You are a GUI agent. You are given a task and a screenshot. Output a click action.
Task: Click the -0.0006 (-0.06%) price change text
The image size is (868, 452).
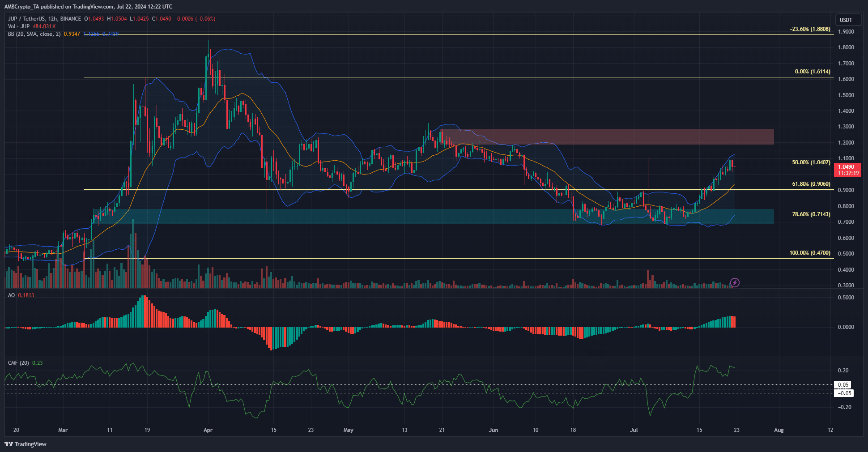(195, 19)
